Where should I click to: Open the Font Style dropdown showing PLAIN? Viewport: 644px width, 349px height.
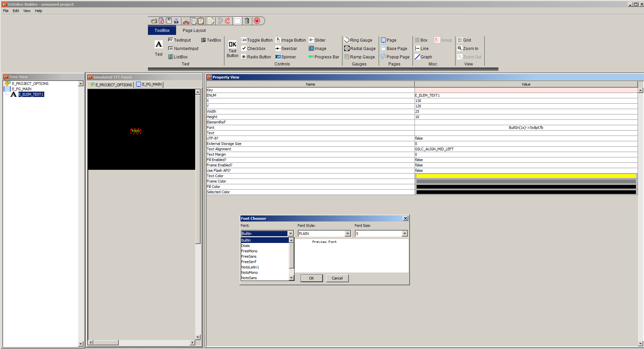pyautogui.click(x=348, y=234)
